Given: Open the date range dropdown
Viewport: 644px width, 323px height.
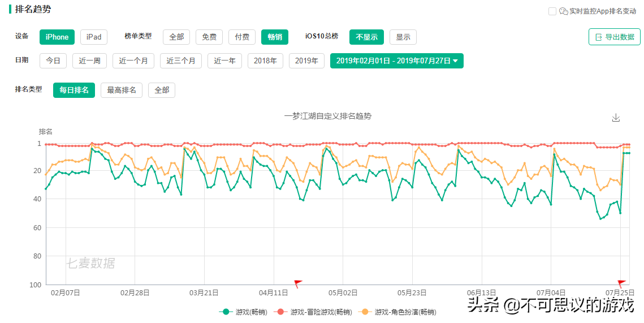Looking at the screenshot, I should [x=396, y=61].
